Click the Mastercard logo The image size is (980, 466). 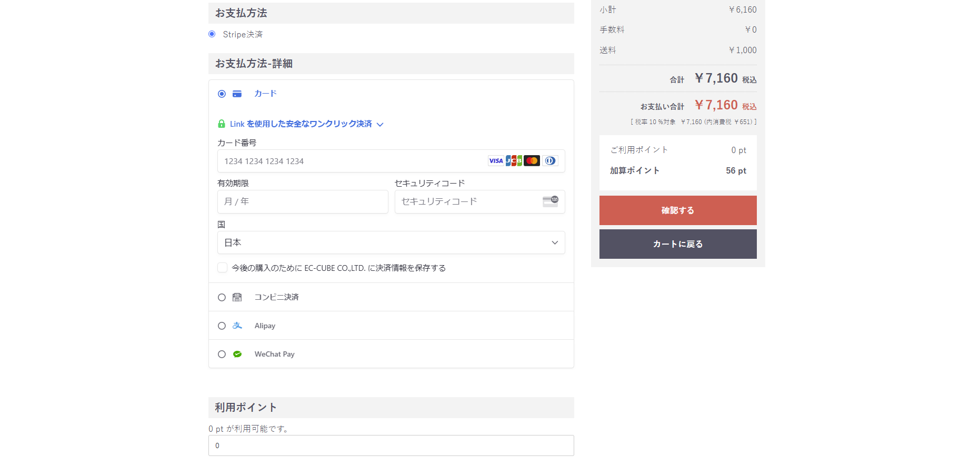532,161
